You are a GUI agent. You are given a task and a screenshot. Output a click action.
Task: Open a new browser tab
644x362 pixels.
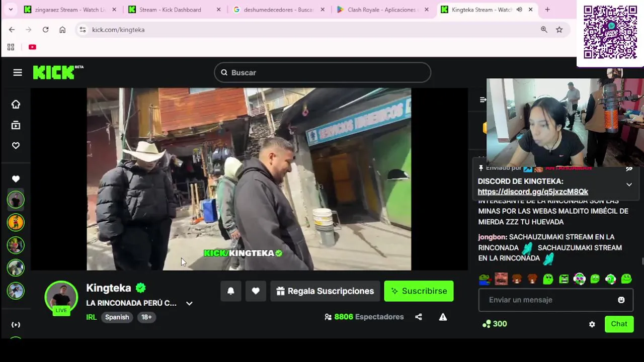click(x=547, y=10)
